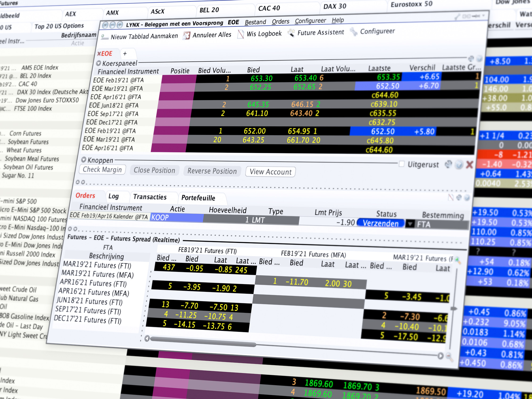Click the move-down arrow below Orders row
The width and height of the screenshot is (532, 399).
(75, 229)
